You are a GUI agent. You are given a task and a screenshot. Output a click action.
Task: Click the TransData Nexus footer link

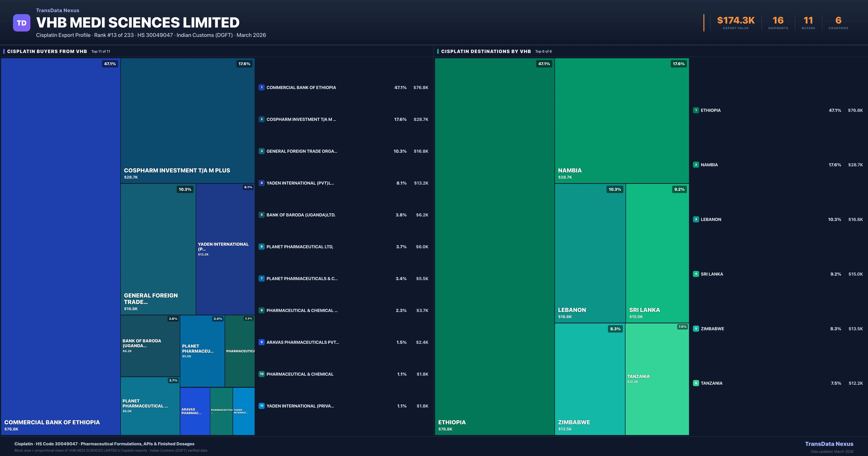(x=829, y=444)
